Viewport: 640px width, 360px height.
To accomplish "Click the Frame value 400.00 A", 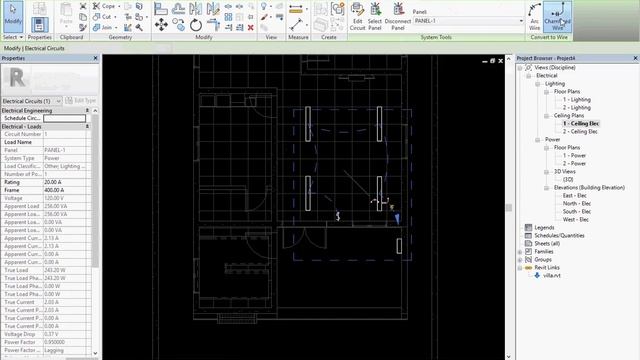I will point(64,190).
